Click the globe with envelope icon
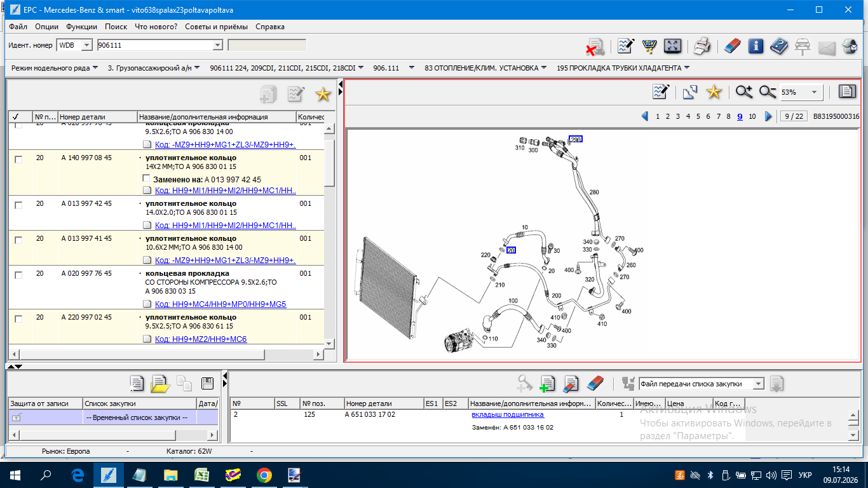This screenshot has width=868, height=488. click(850, 46)
